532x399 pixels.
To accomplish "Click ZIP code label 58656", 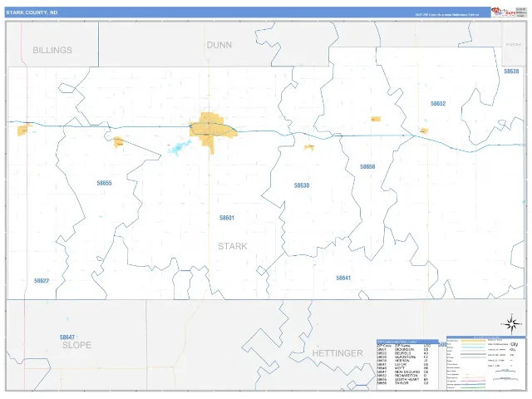I will (367, 166).
